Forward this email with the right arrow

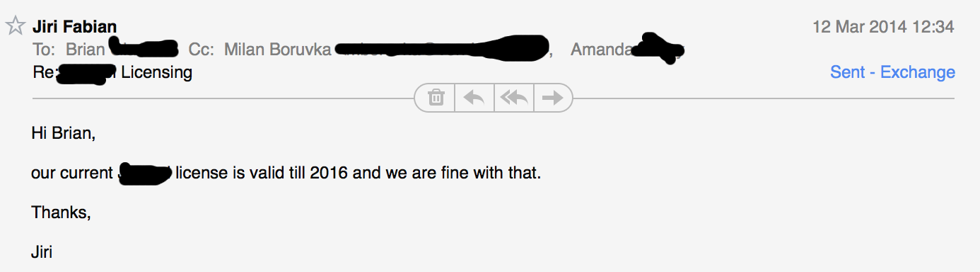pos(552,98)
